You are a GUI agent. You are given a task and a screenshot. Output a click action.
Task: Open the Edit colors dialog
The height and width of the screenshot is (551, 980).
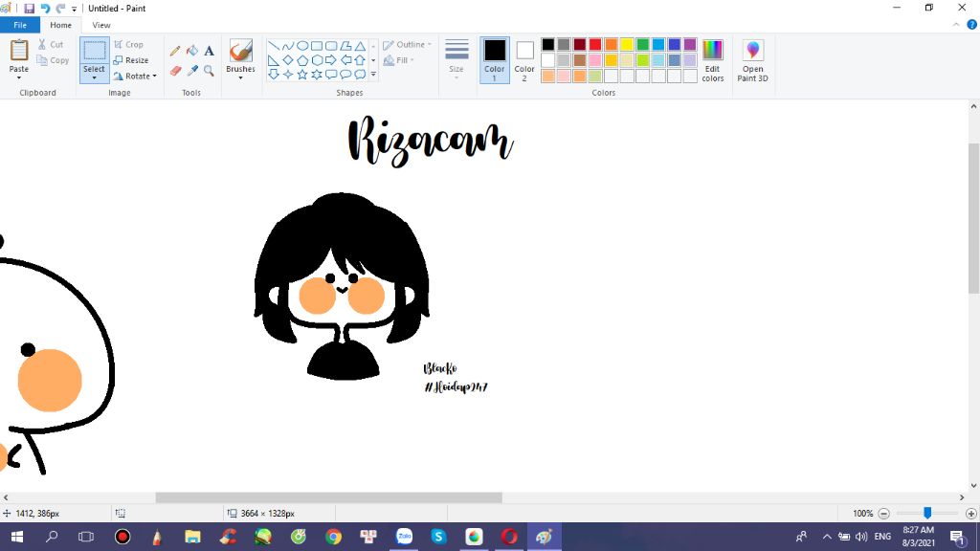[x=712, y=60]
